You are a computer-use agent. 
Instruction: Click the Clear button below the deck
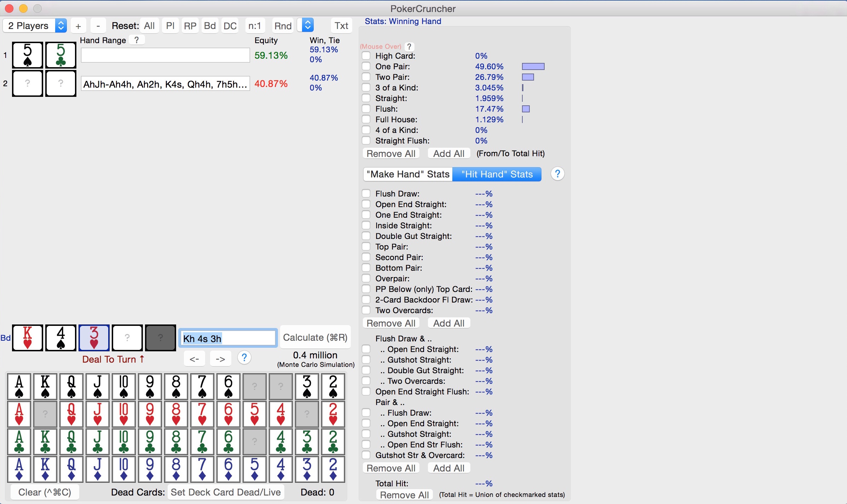point(45,492)
